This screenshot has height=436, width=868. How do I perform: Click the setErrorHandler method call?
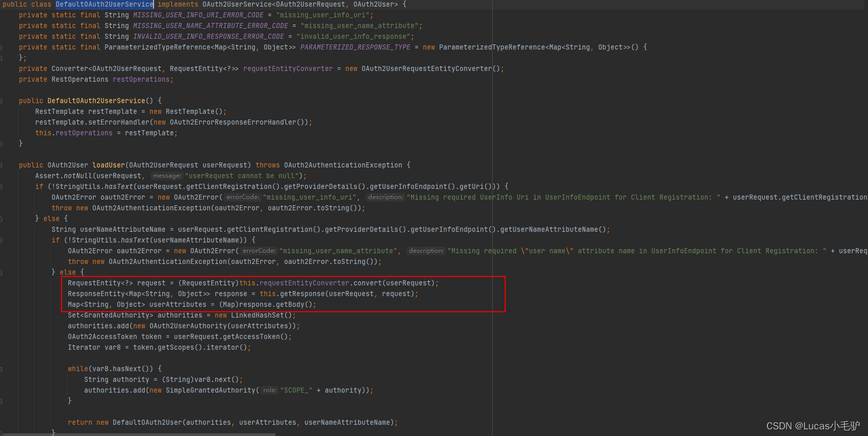coord(119,122)
